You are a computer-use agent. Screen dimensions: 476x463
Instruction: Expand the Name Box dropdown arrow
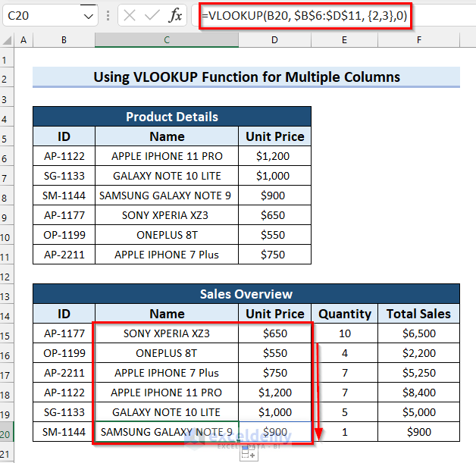tap(89, 15)
